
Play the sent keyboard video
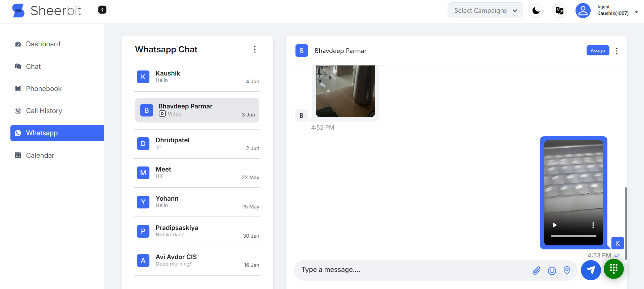click(555, 225)
